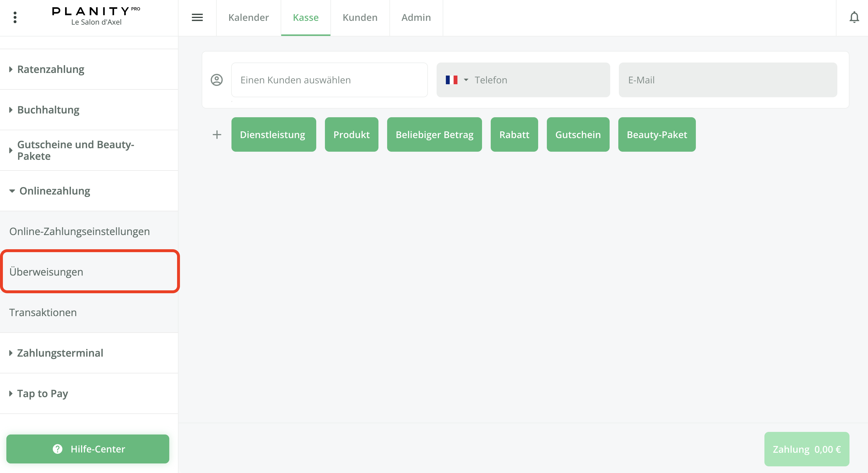This screenshot has height=473, width=868.
Task: Add a Dienstleistung item
Action: pos(273,135)
